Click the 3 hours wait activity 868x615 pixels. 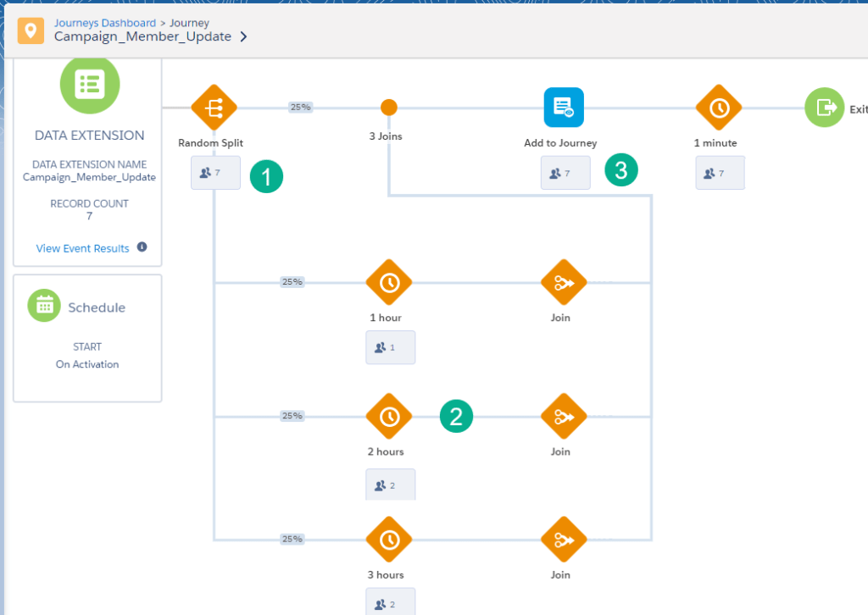388,540
